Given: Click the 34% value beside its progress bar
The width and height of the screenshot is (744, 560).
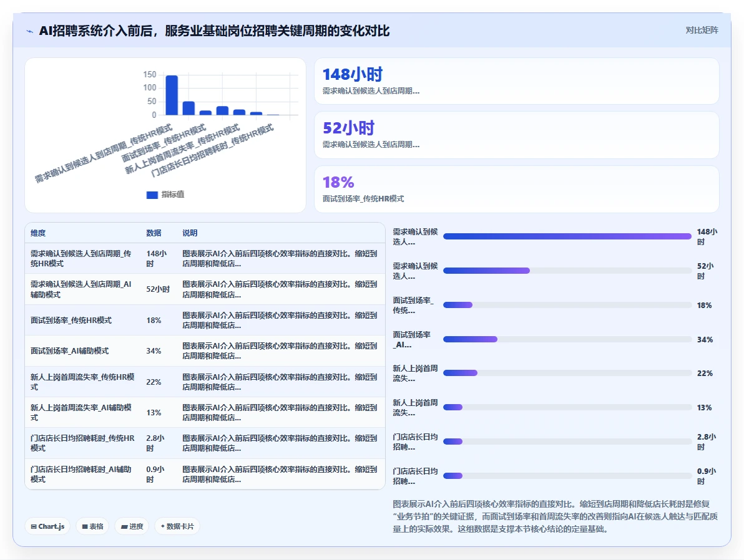Looking at the screenshot, I should [705, 339].
